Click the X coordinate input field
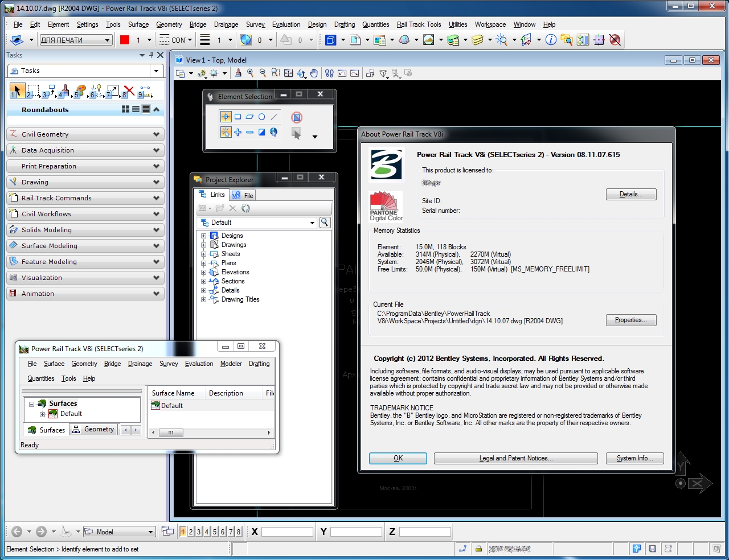 tap(287, 532)
